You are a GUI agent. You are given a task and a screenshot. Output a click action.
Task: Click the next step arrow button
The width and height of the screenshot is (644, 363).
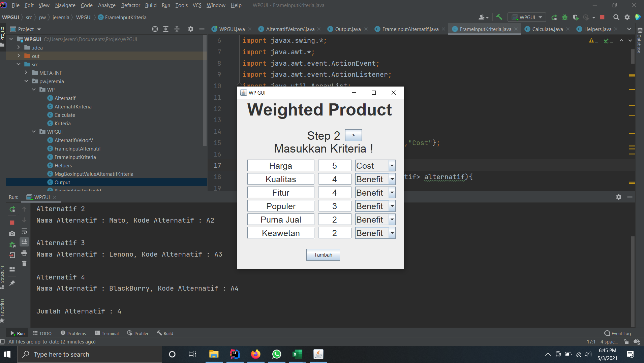[353, 135]
